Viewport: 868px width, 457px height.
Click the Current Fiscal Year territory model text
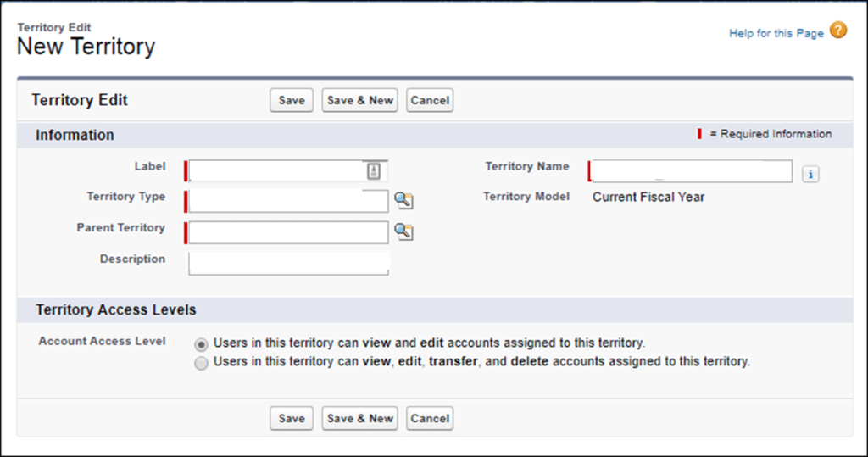(x=648, y=197)
